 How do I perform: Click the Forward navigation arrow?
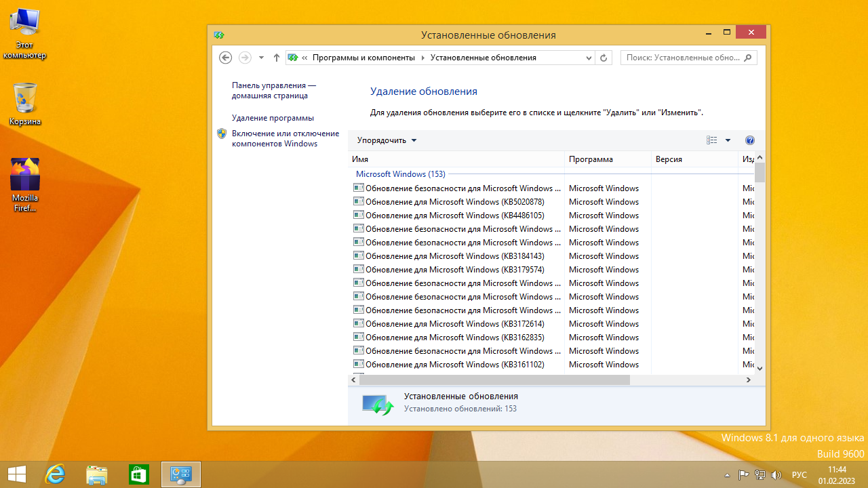coord(245,58)
